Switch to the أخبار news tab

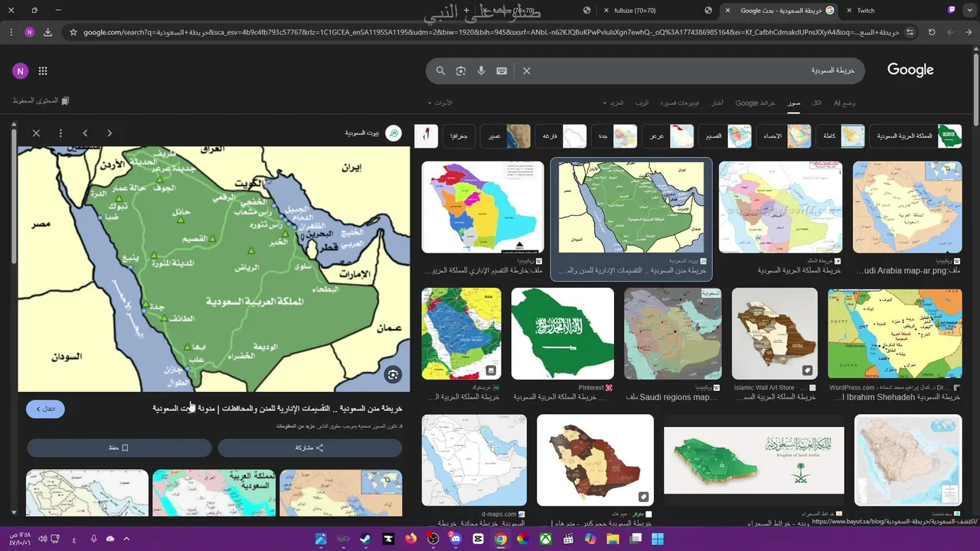coord(717,103)
